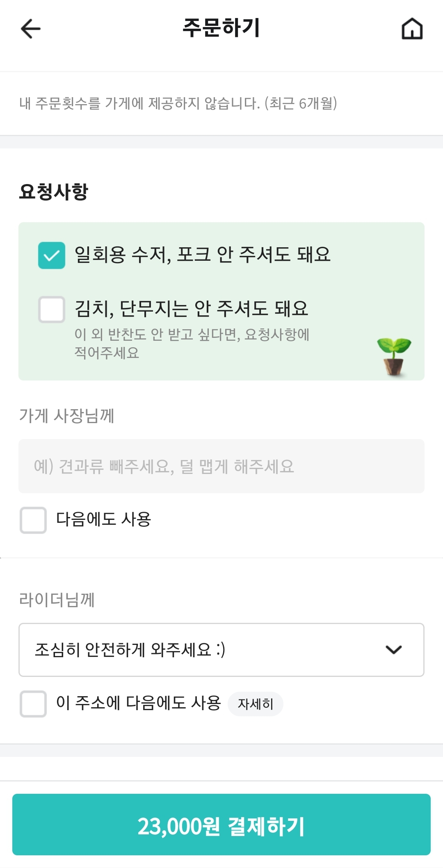Click the green sprout plant icon

(x=394, y=356)
